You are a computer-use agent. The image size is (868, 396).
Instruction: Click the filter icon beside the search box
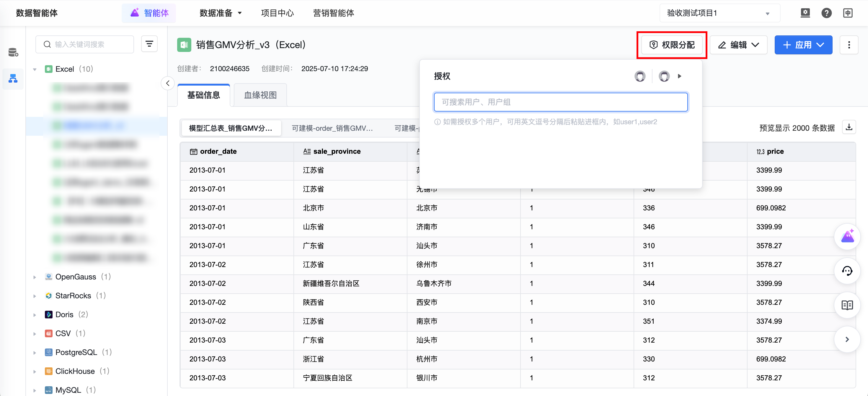click(149, 44)
